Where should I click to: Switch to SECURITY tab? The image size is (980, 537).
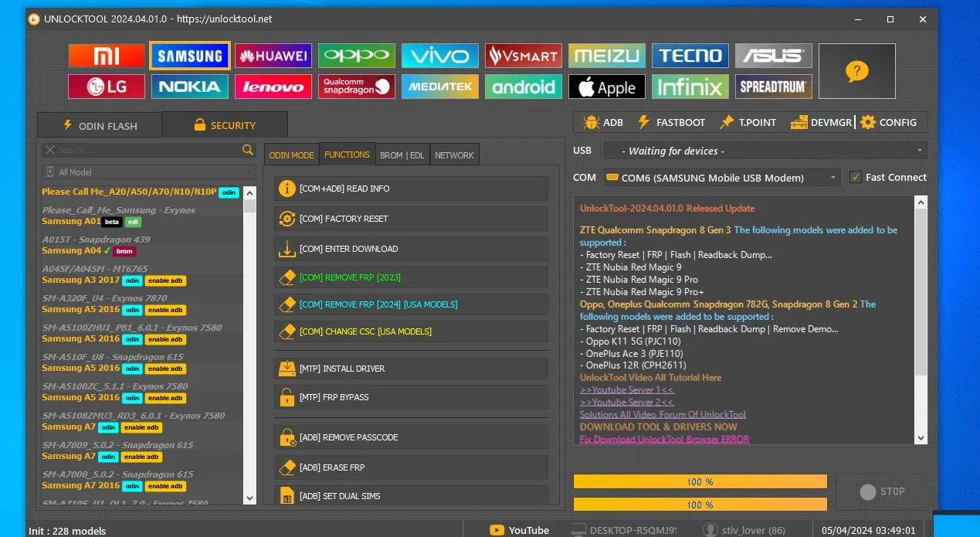[225, 125]
